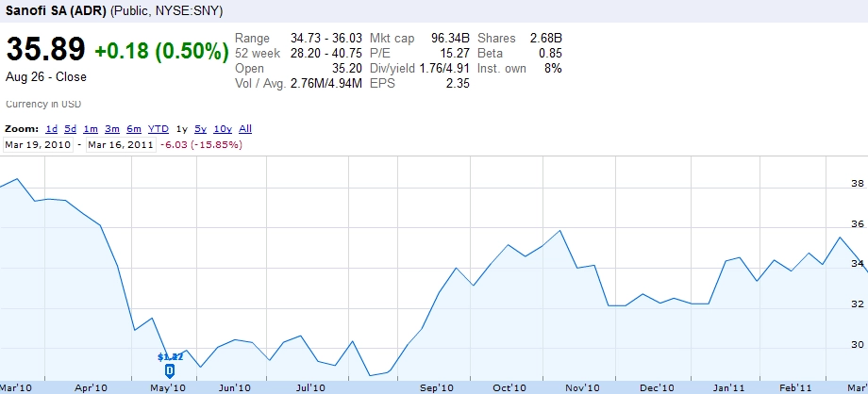Click the EPS value 2.35
This screenshot has width=868, height=394.
tap(458, 84)
